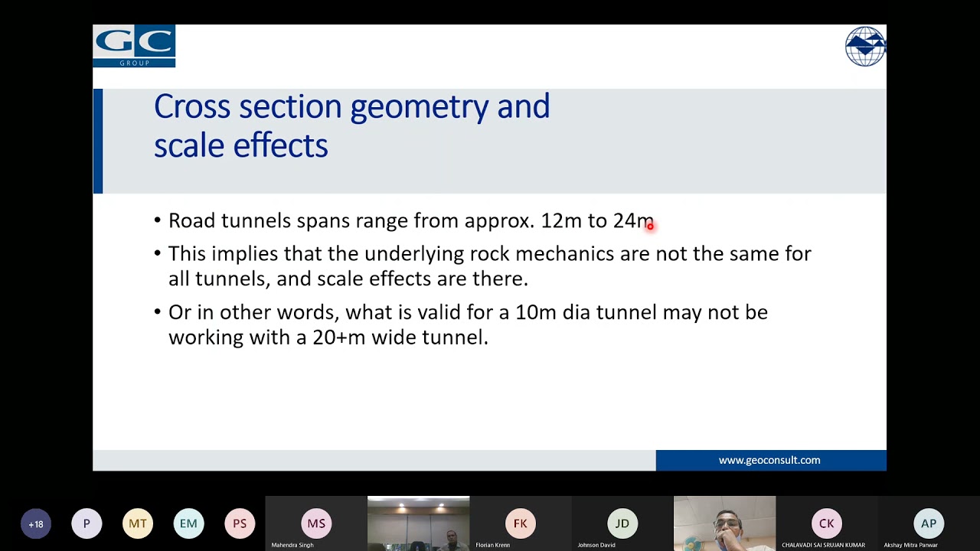Click the GC Group logo on slide
Image resolution: width=980 pixels, height=551 pixels.
tap(134, 46)
